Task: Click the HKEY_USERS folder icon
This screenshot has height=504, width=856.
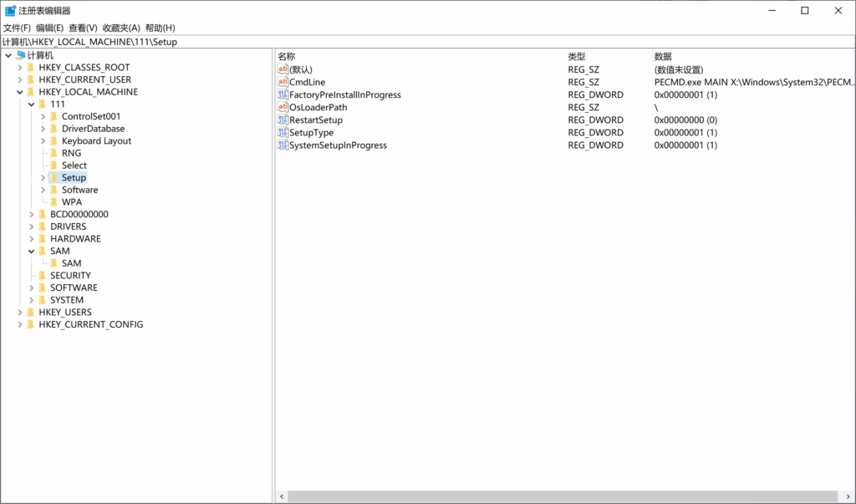Action: (31, 313)
